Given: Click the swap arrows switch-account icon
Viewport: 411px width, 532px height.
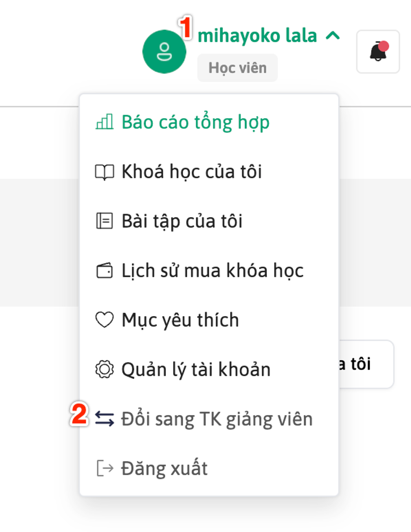Looking at the screenshot, I should tap(105, 419).
